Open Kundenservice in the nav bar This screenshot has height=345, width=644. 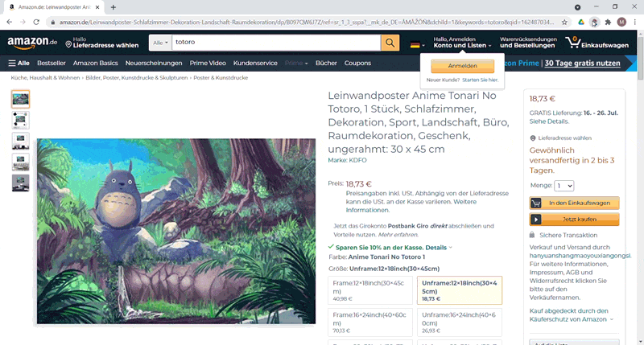click(x=255, y=64)
